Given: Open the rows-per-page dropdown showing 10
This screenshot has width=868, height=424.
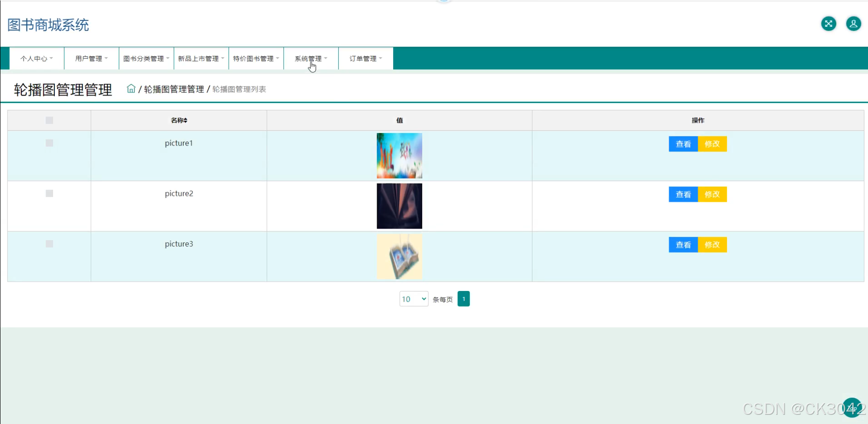Looking at the screenshot, I should pos(414,299).
